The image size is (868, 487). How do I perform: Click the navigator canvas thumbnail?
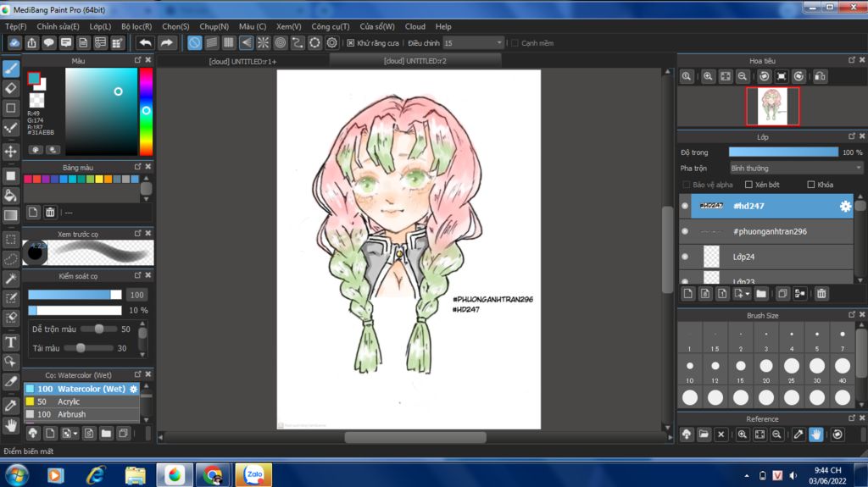pyautogui.click(x=772, y=106)
